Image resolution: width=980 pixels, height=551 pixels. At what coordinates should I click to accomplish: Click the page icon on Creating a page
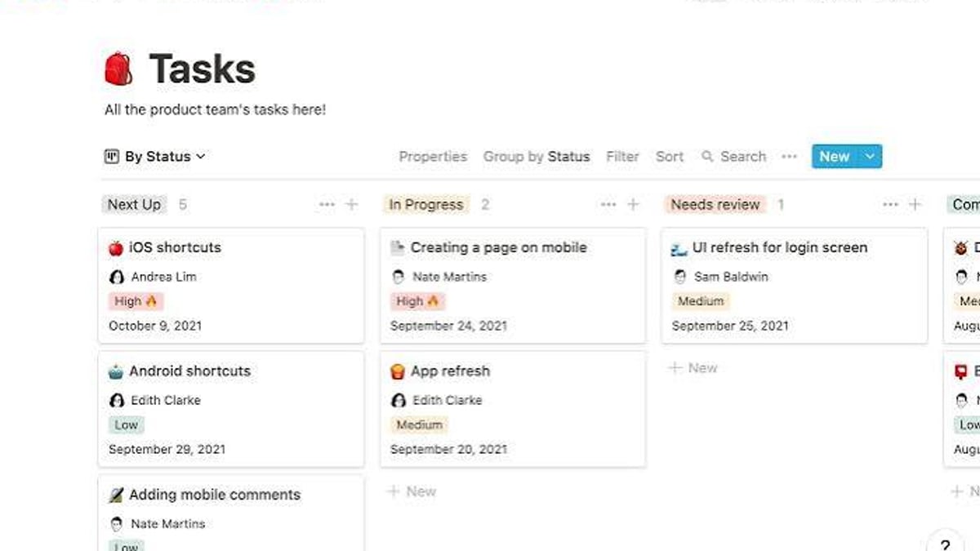point(398,247)
